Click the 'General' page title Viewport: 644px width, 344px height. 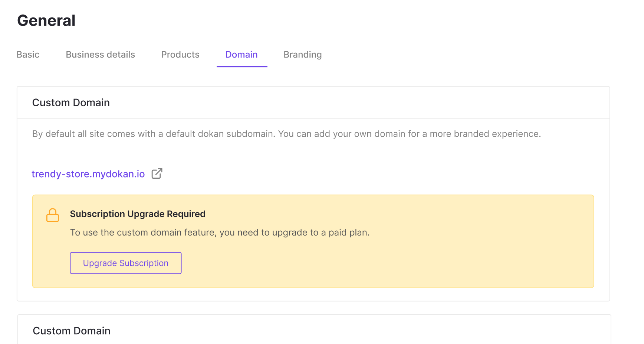(x=46, y=20)
